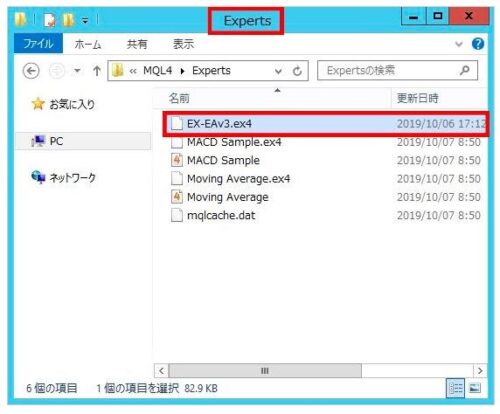Open the 表示 ribbon tab
Screen dimensions: 500x414
(183, 44)
